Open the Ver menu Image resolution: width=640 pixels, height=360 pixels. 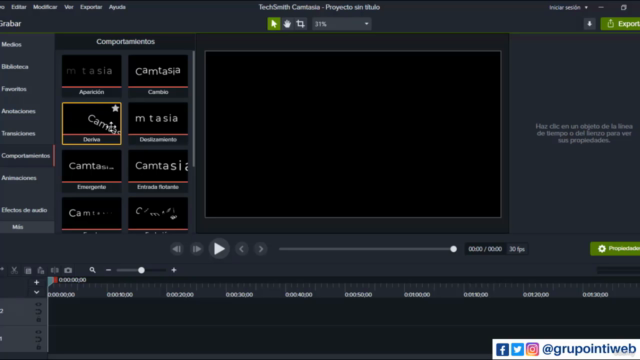pos(69,7)
